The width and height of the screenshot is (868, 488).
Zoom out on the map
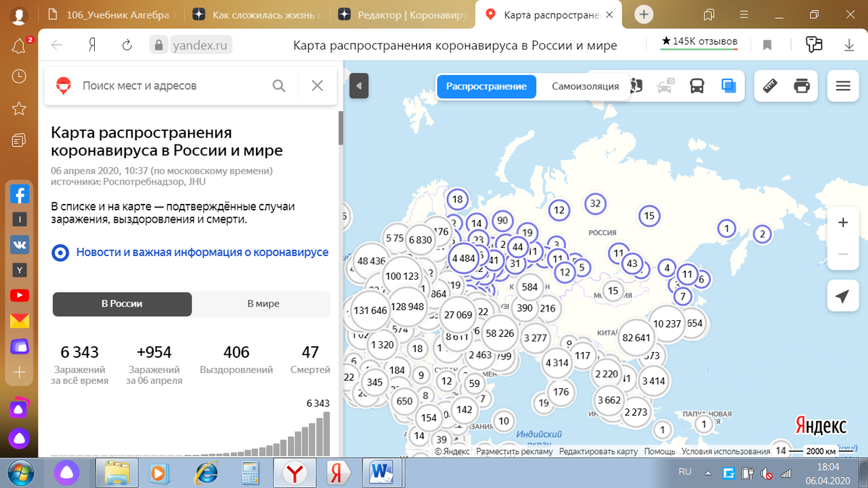843,254
